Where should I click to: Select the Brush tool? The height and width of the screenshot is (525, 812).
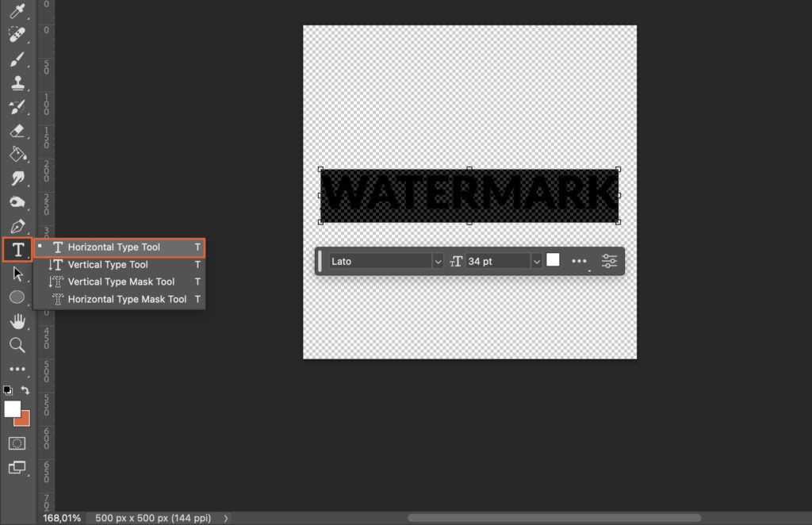click(x=18, y=58)
